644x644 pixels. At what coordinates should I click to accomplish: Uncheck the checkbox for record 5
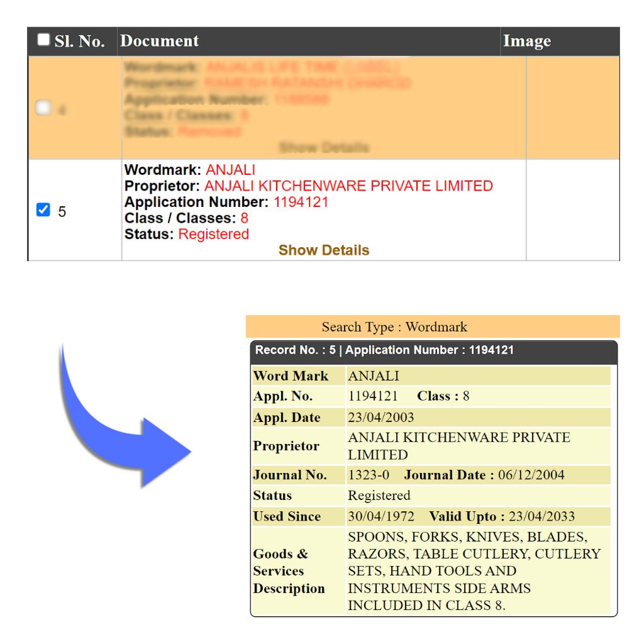point(43,210)
